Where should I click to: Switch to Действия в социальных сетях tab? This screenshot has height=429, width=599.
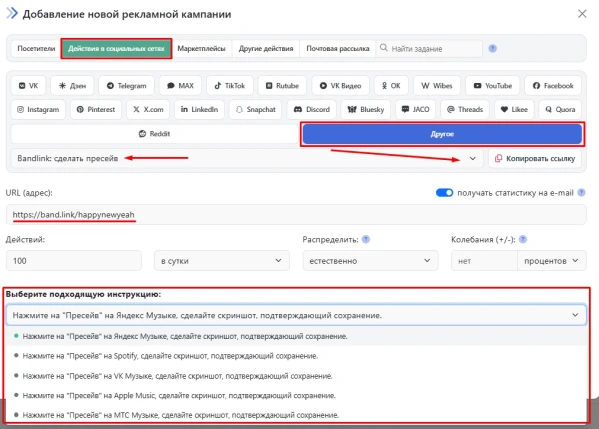point(116,49)
